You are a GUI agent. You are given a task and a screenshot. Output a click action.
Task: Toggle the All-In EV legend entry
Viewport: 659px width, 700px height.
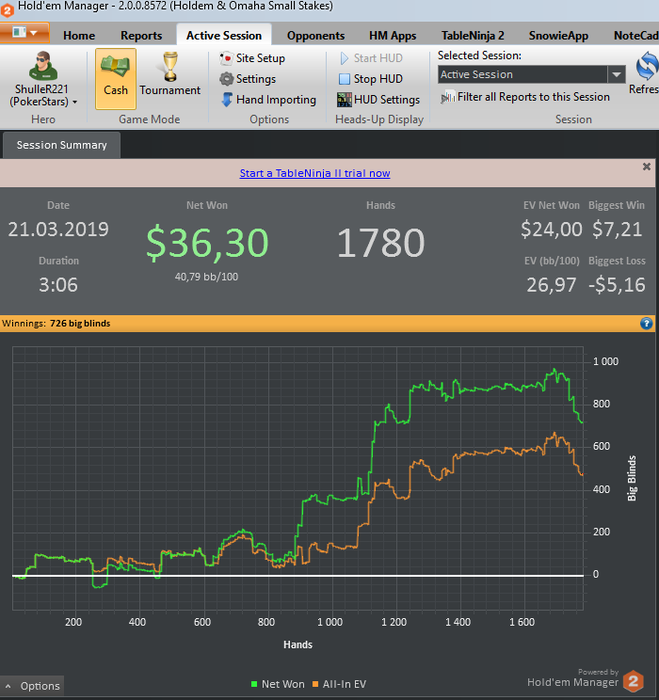[x=339, y=684]
